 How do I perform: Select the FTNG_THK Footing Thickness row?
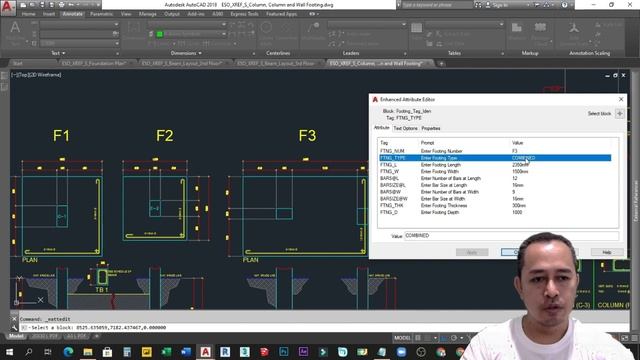[495, 206]
